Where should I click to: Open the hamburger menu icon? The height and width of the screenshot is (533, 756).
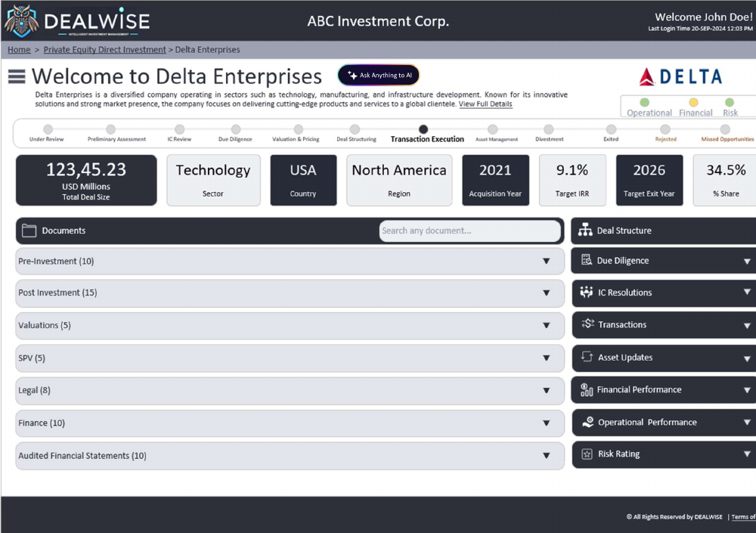(17, 76)
